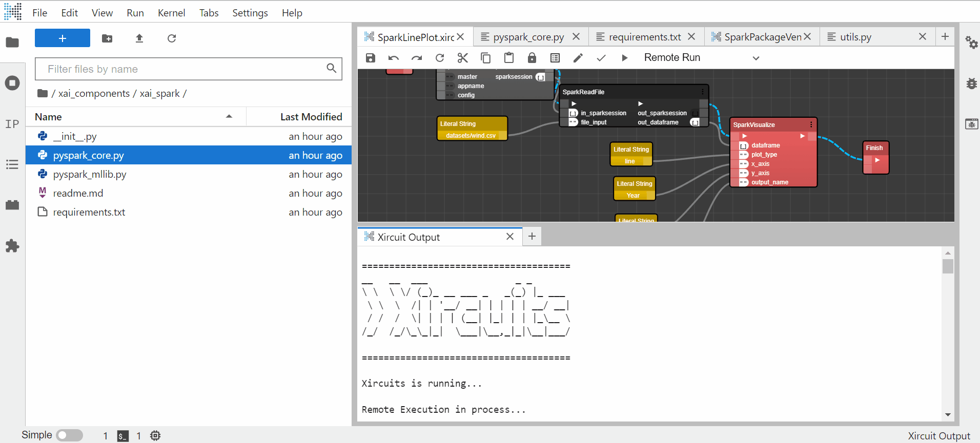The image size is (980, 443).
Task: Navigate to xai_spark breadcrumb
Action: pos(159,94)
